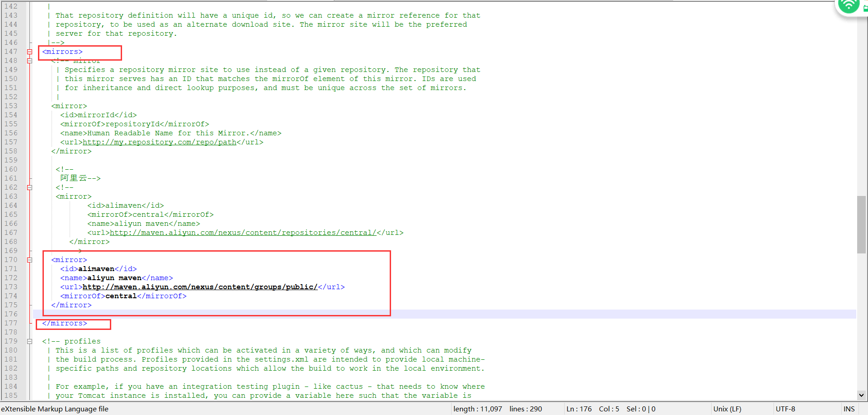Screen dimensions: 868x415
Task: Click line number 176 in the margin
Action: (11, 314)
